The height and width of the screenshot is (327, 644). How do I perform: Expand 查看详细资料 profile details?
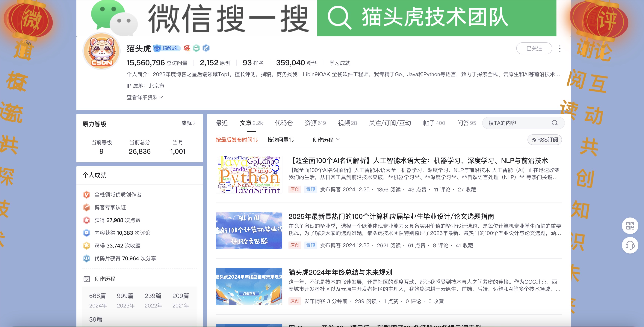pos(144,97)
